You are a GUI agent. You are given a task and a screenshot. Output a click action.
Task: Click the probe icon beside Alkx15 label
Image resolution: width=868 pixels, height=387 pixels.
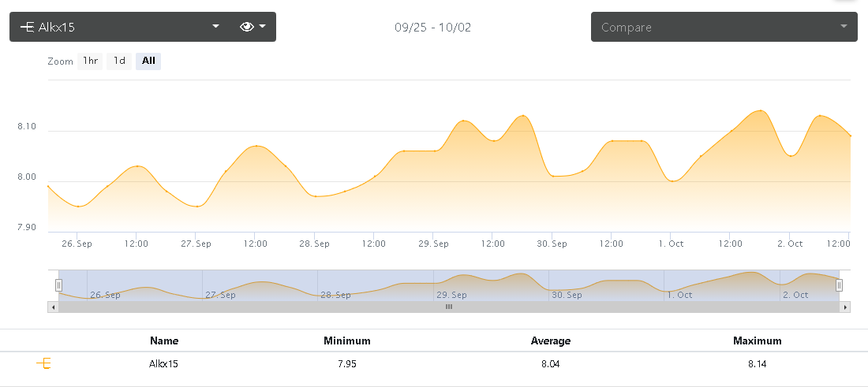tap(27, 27)
